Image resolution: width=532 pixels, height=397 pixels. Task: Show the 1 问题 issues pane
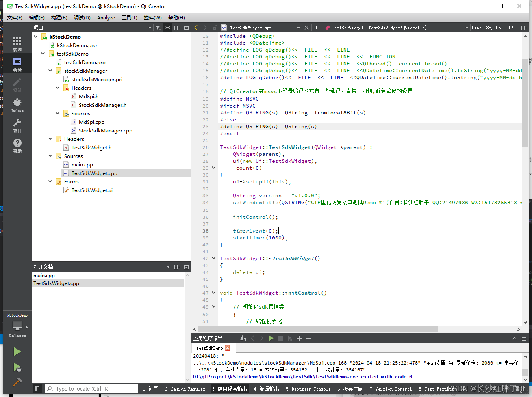(x=151, y=389)
